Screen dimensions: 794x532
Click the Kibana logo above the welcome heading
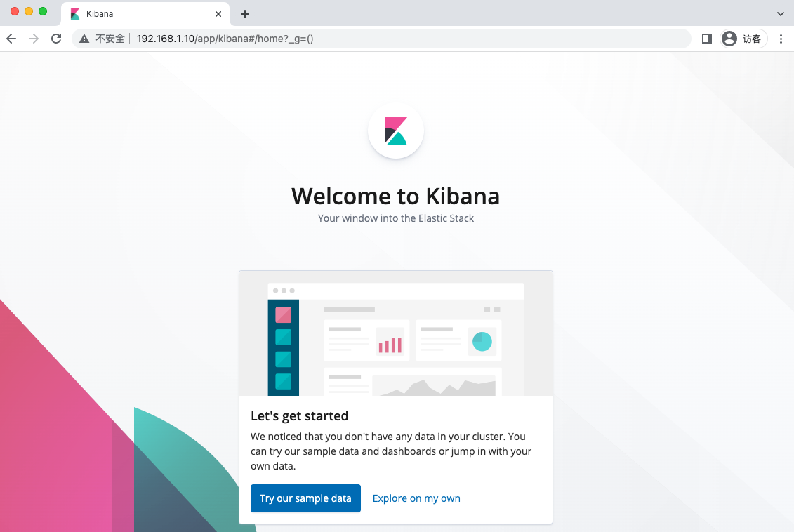pos(396,131)
